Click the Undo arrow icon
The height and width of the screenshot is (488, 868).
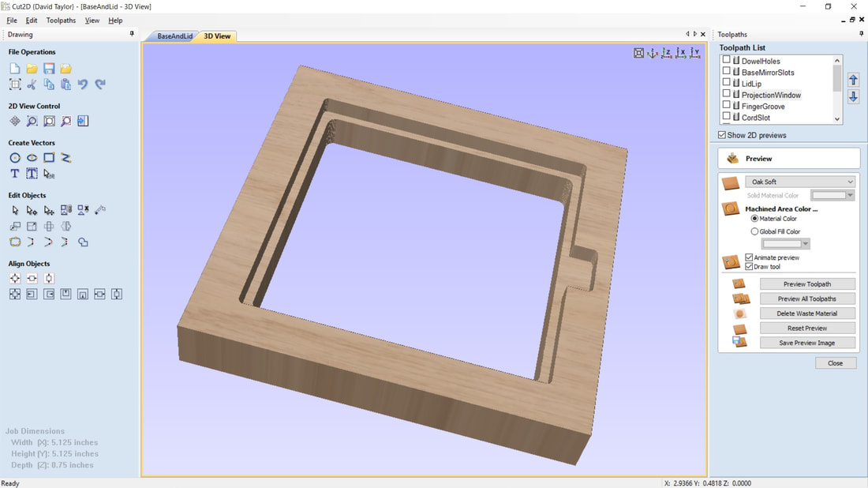(83, 84)
